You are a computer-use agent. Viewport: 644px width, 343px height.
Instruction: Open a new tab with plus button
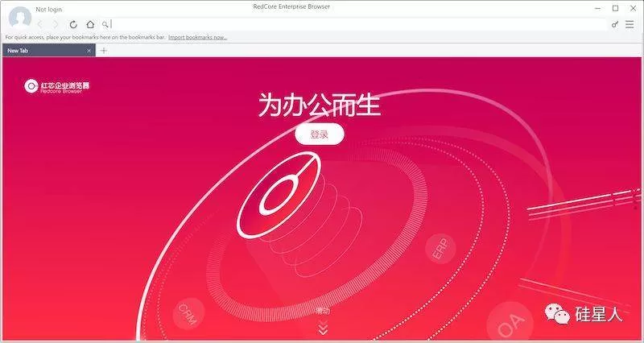[x=104, y=51]
